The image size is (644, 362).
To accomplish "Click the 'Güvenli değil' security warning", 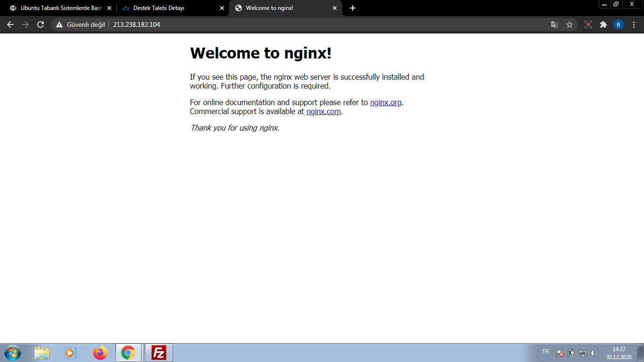I will 81,25.
